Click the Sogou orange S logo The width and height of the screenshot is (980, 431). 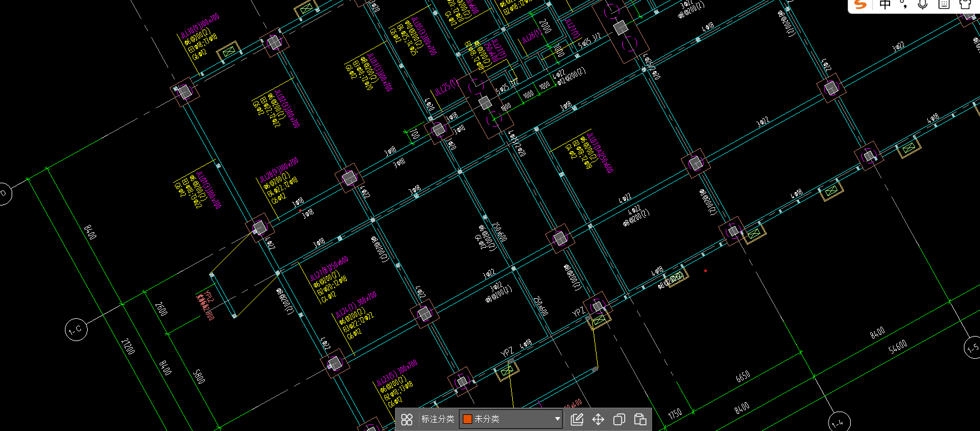click(x=861, y=4)
